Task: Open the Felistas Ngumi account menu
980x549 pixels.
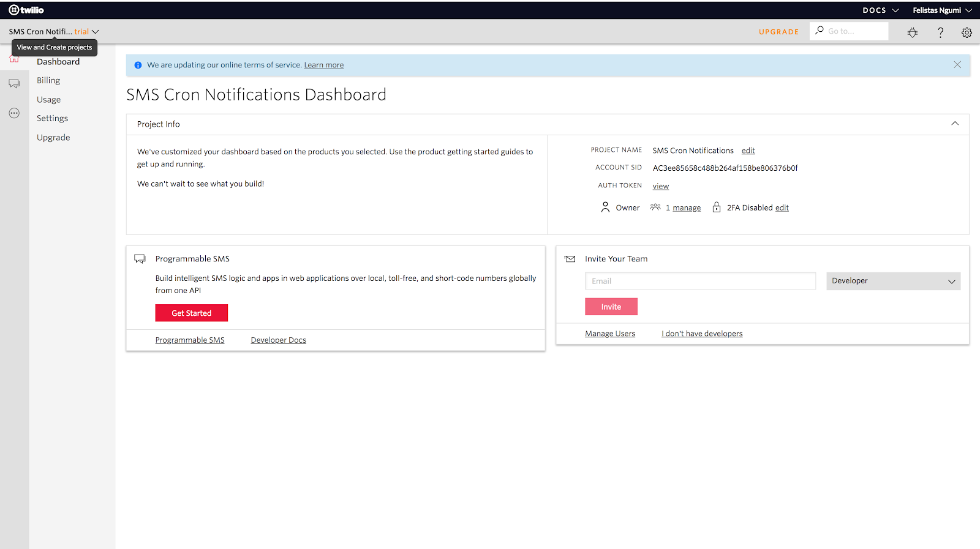Action: click(943, 10)
